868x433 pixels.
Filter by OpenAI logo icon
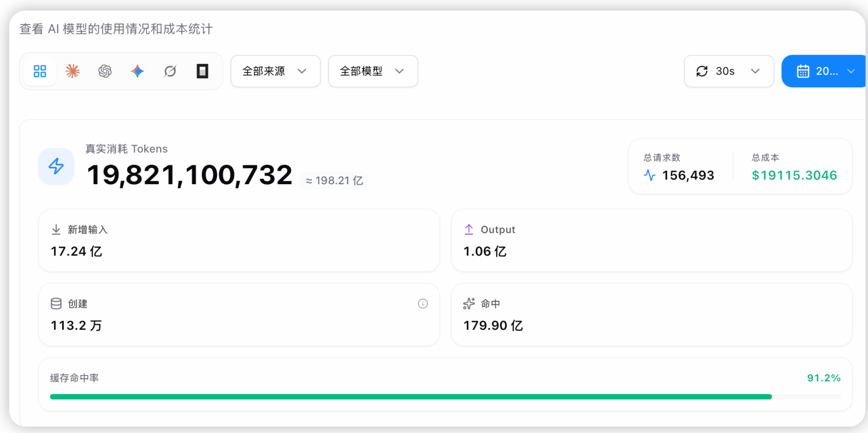[105, 71]
